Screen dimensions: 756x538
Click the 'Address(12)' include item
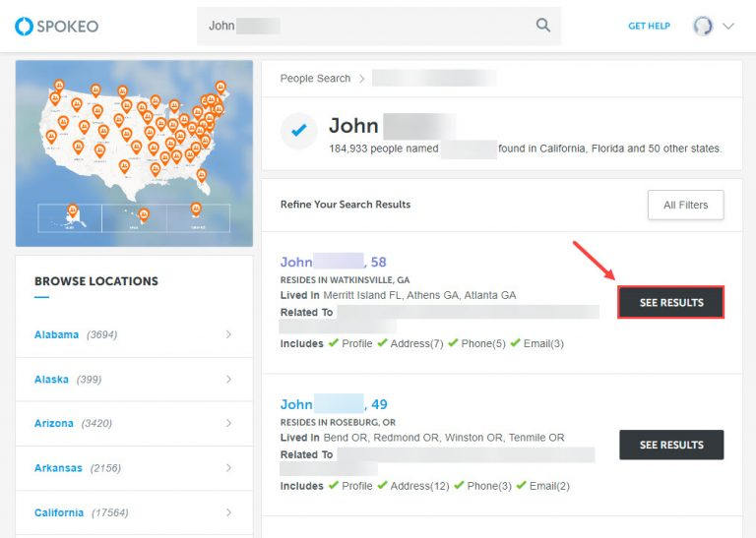tap(413, 486)
